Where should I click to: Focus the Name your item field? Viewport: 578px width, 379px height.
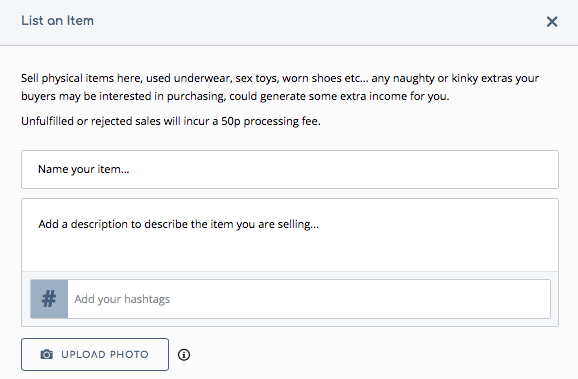click(290, 169)
